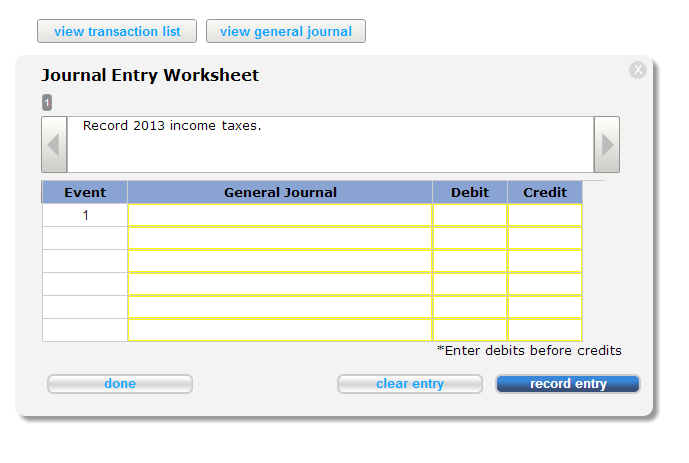Click the done button
Screen dimensions: 689x463
120,383
